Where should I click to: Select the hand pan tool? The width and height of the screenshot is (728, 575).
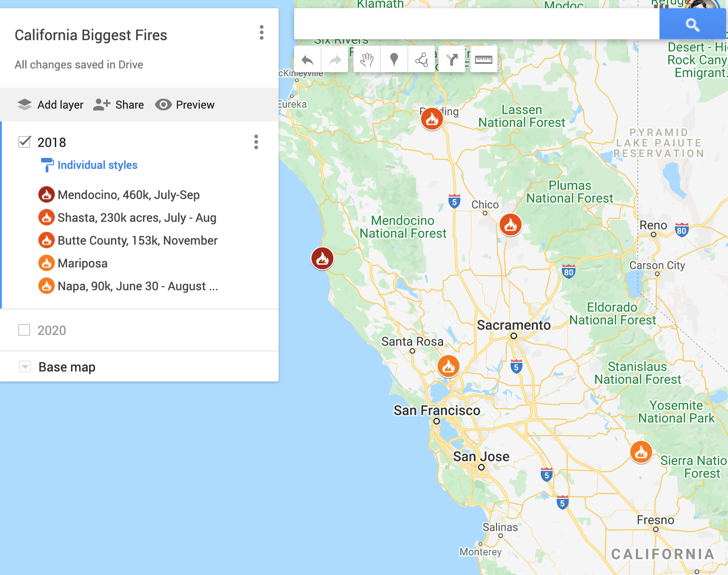coord(367,60)
